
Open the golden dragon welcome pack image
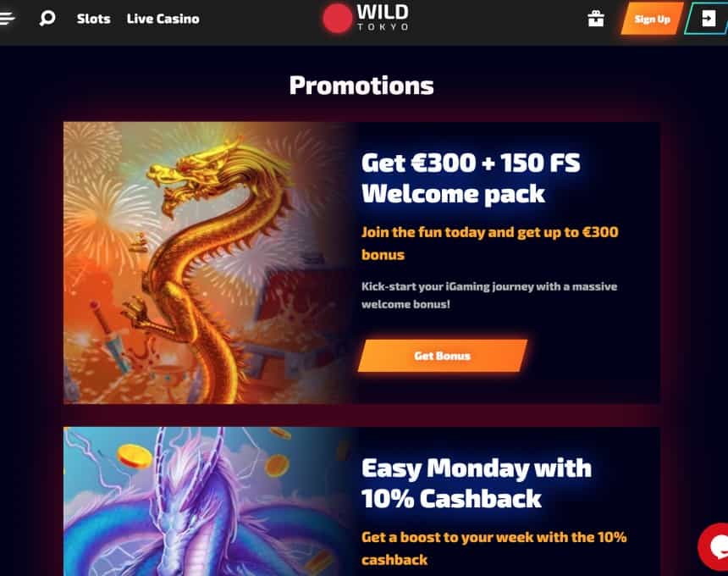(x=209, y=263)
